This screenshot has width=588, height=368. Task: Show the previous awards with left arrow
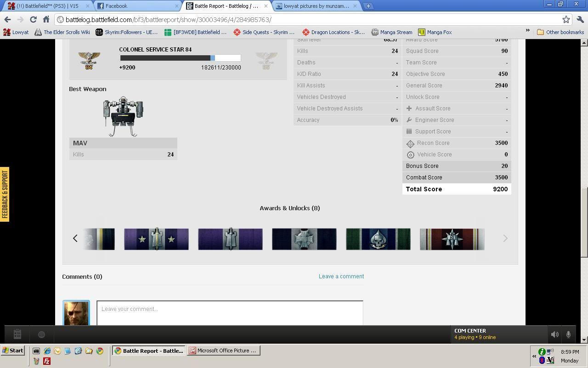[75, 238]
